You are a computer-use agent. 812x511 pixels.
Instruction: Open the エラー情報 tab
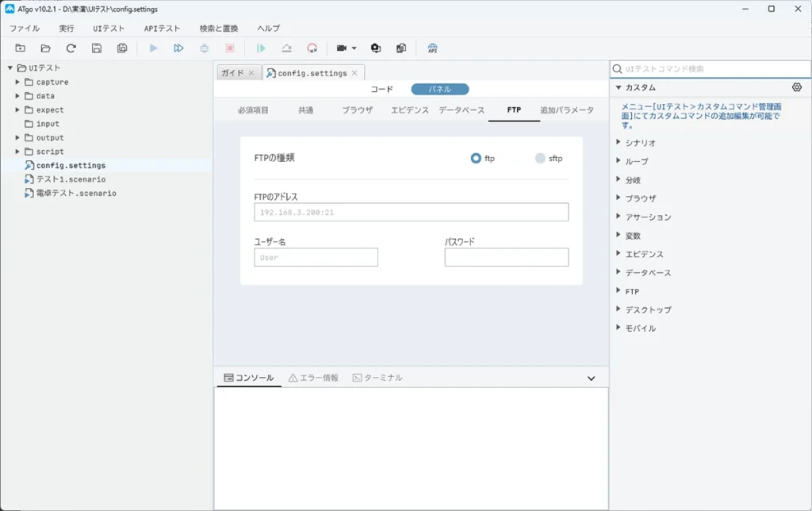[x=313, y=378]
